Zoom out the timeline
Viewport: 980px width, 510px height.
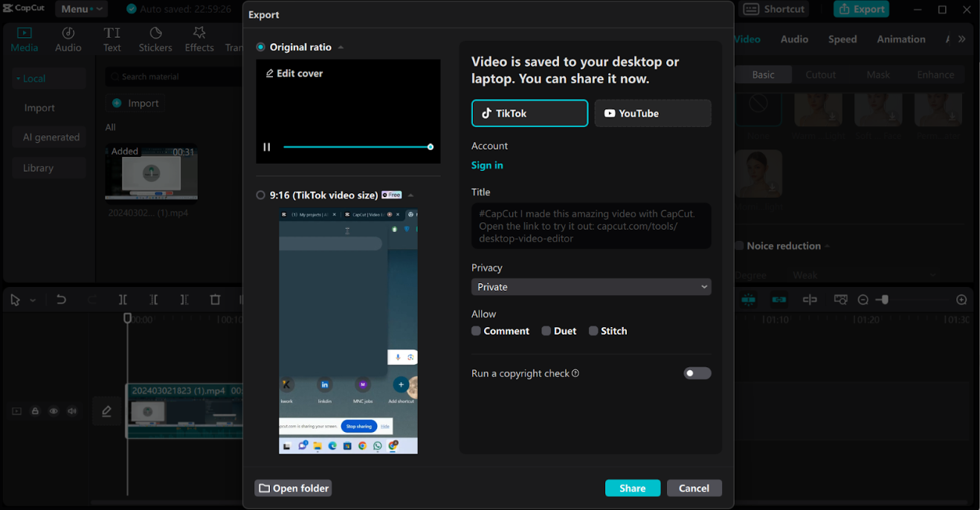tap(863, 300)
